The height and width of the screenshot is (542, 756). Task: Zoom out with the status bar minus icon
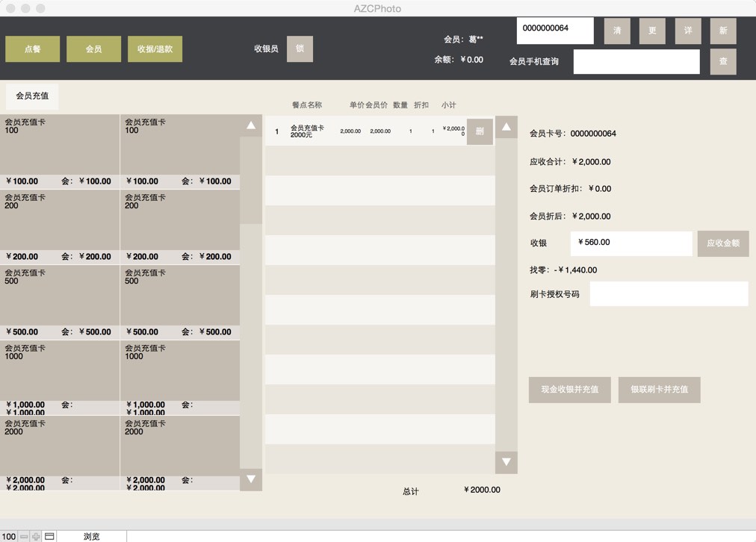tap(24, 537)
